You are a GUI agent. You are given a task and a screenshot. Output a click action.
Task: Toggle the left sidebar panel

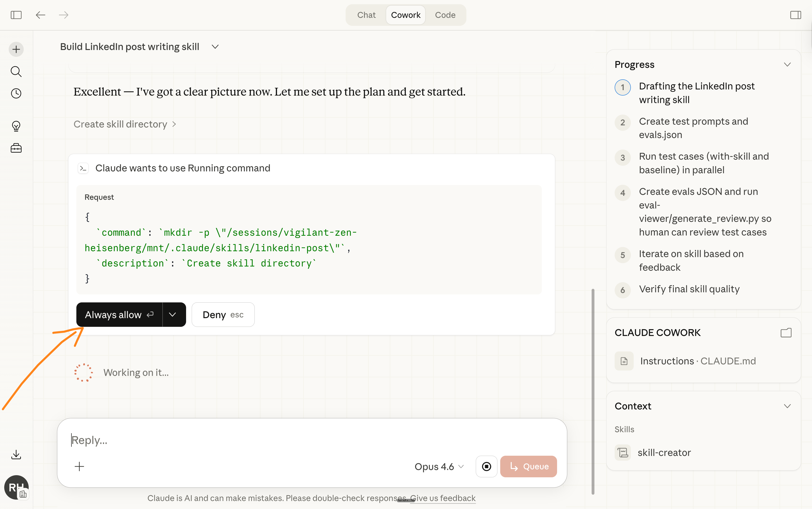[16, 15]
